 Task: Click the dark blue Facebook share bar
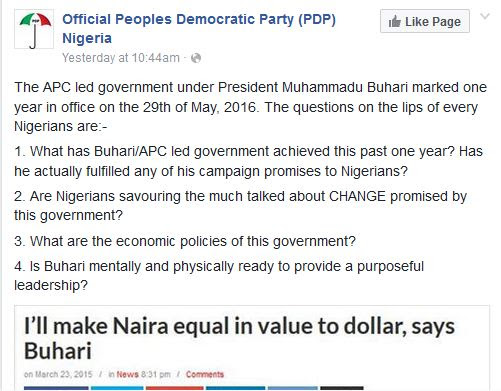click(56, 388)
